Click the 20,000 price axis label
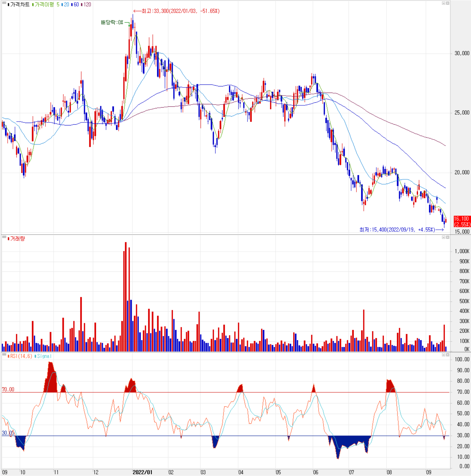 click(x=462, y=172)
